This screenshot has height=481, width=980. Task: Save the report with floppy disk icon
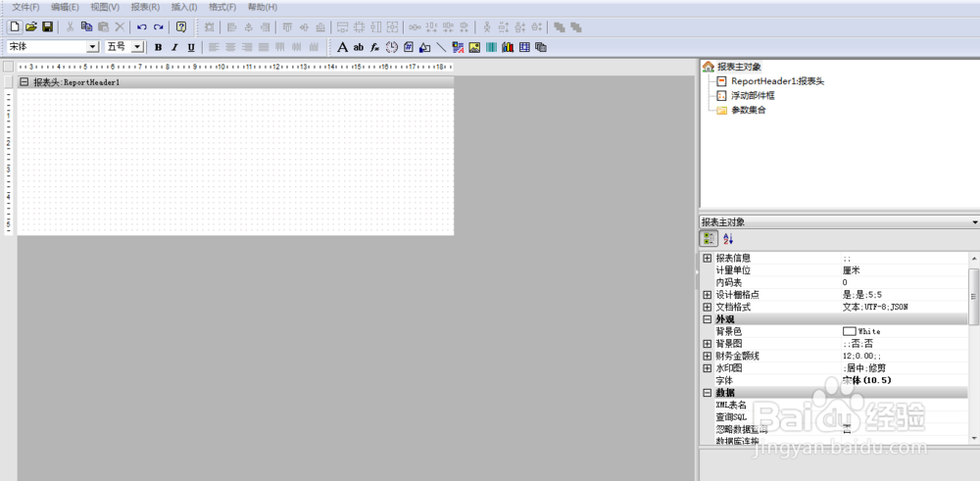(47, 26)
